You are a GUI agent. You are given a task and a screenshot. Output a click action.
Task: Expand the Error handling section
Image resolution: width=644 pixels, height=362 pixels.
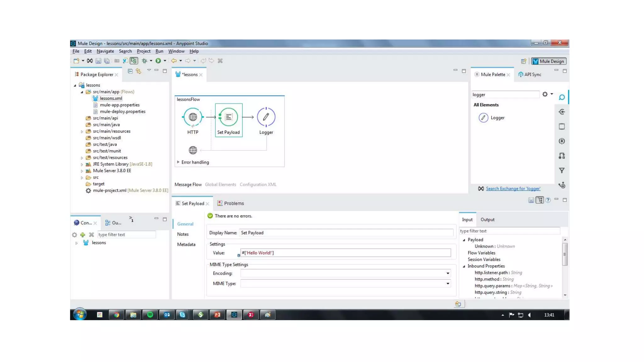(178, 162)
